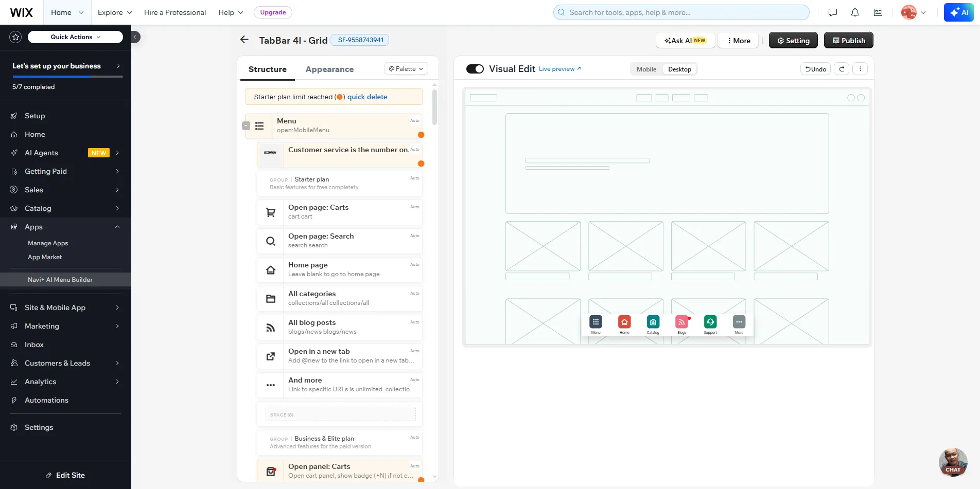Open the vertical dots options next to redo

click(x=860, y=69)
